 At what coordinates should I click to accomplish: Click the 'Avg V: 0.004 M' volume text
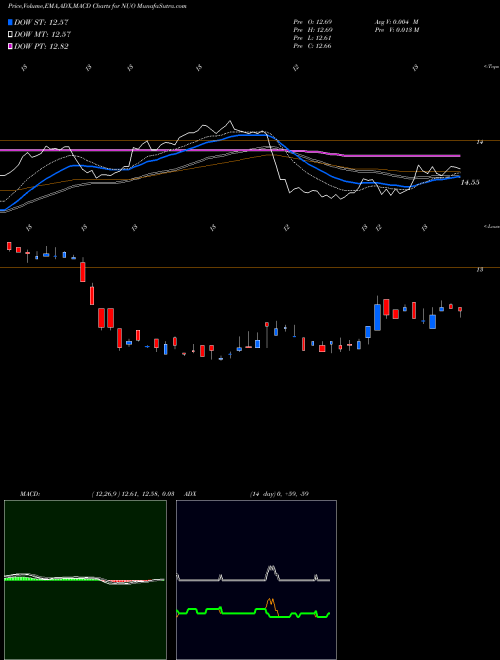[396, 22]
